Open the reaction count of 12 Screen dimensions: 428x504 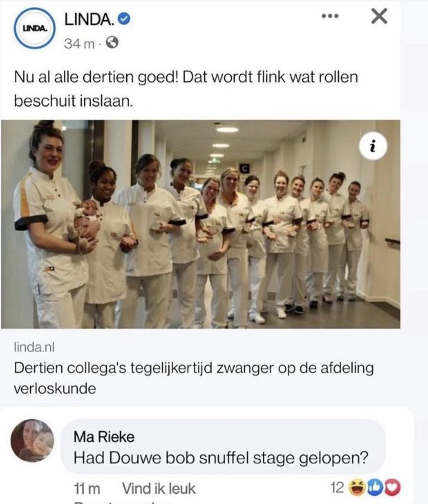pos(337,487)
